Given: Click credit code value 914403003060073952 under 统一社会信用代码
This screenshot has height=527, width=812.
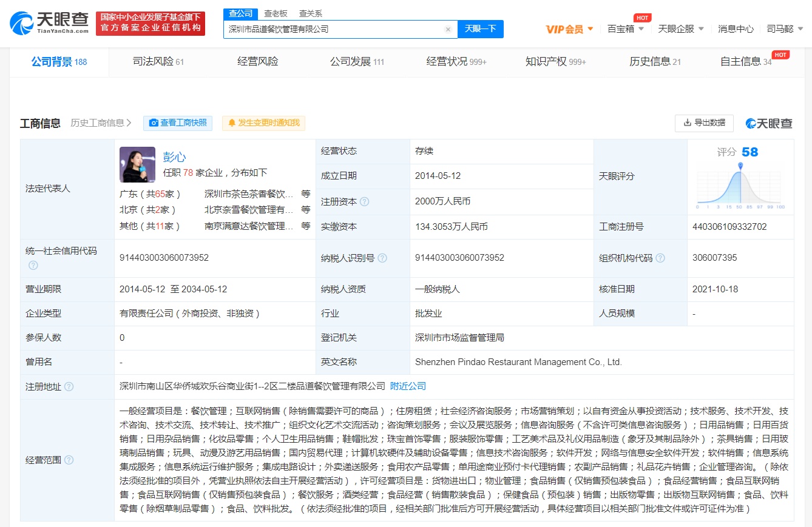Looking at the screenshot, I should click(x=164, y=258).
